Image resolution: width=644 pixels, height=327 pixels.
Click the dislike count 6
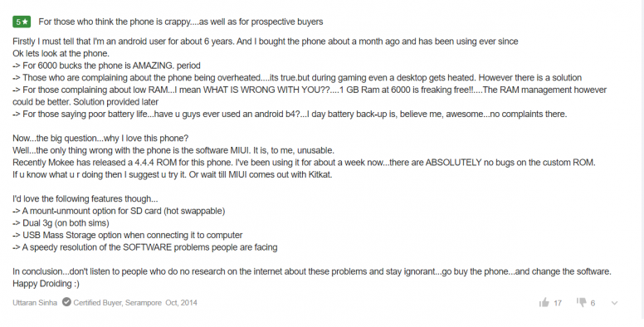(593, 303)
